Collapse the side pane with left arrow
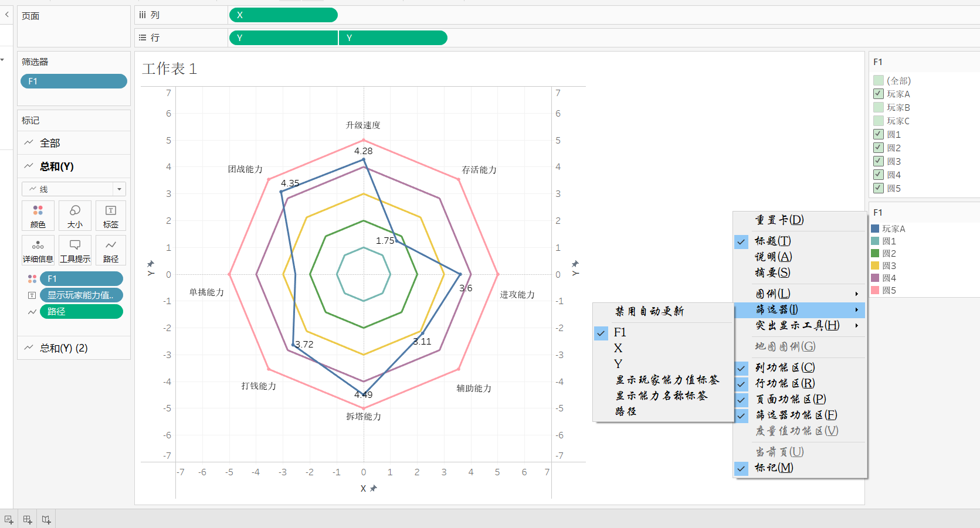980x528 pixels. (6, 14)
